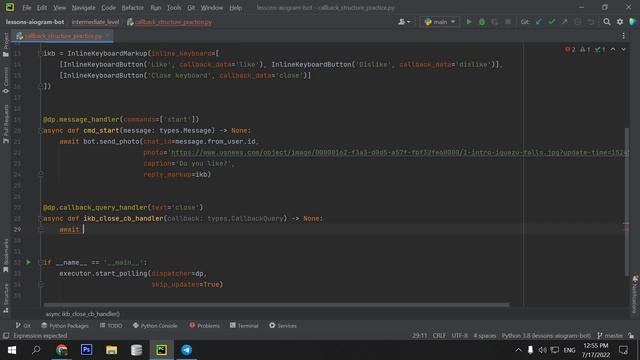The image size is (640, 360).
Task: Open the Window menu
Action: coord(211,8)
